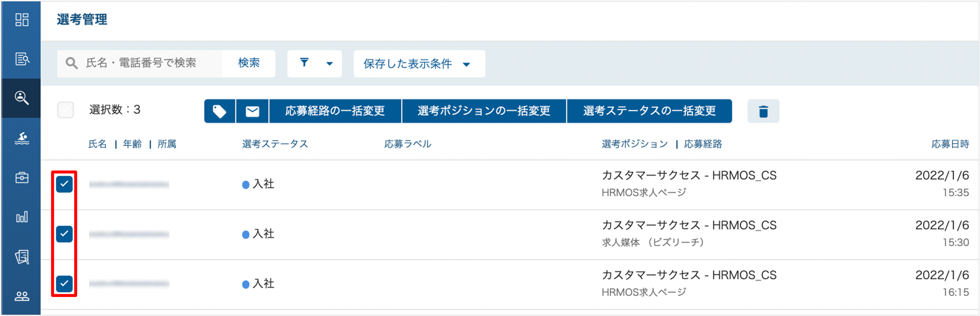
Task: Sort by 選考ステータス column header
Action: 275,144
